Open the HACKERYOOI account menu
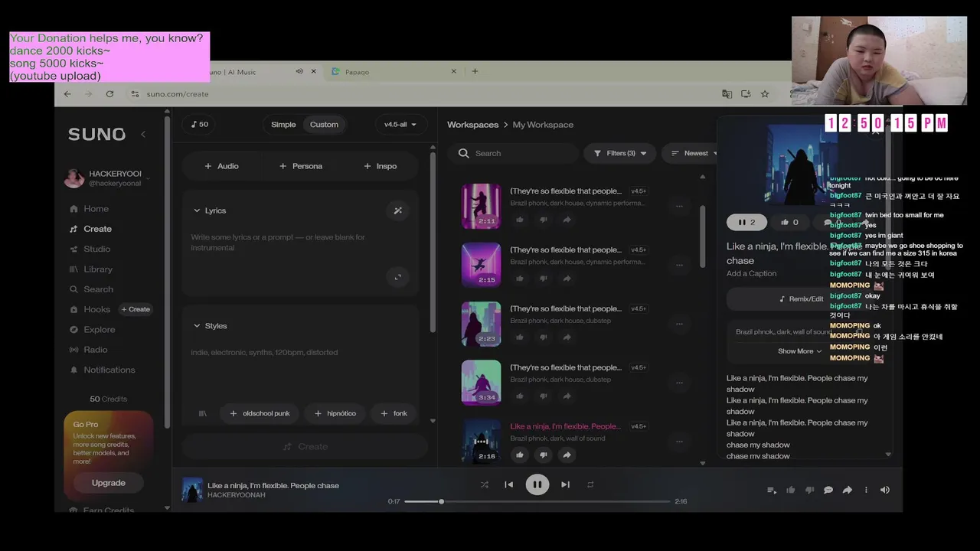This screenshot has width=980, height=551. point(107,178)
